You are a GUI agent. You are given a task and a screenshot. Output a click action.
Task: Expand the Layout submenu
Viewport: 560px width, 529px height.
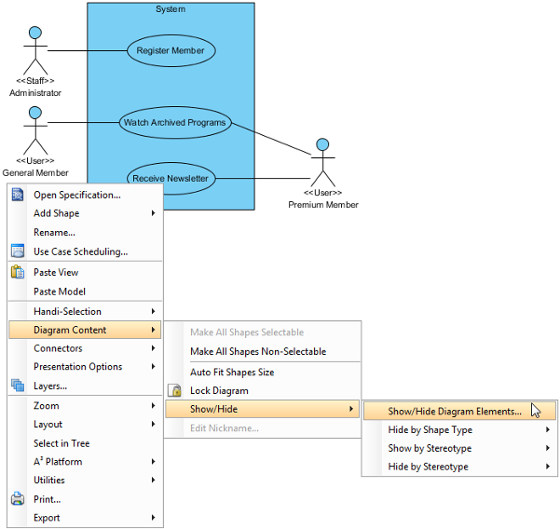tap(85, 424)
